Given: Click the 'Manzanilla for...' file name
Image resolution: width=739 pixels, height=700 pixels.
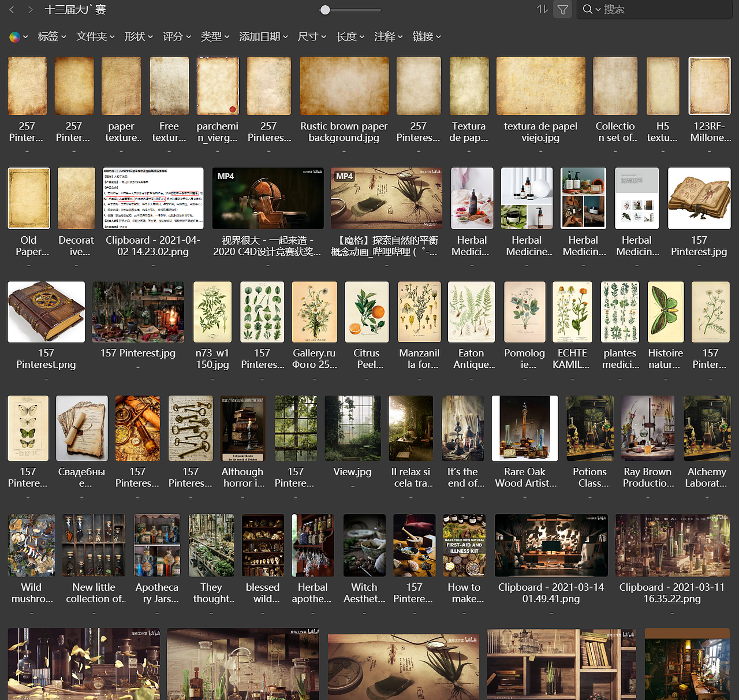Looking at the screenshot, I should 419,359.
